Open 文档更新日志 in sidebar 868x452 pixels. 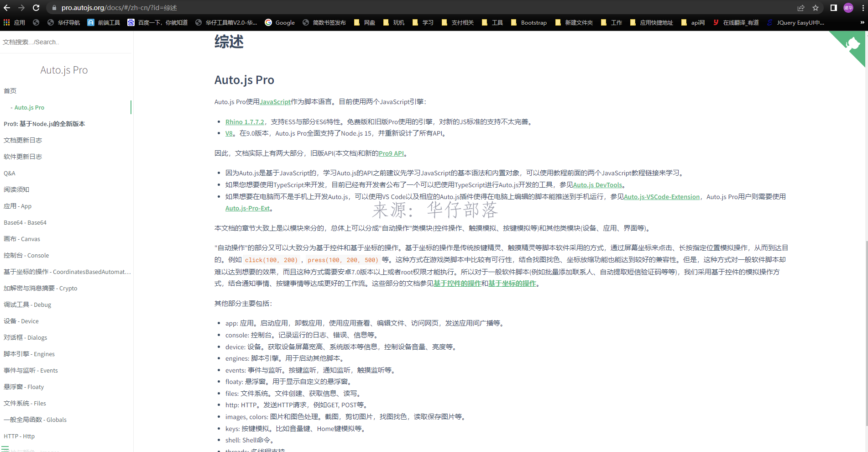(23, 140)
